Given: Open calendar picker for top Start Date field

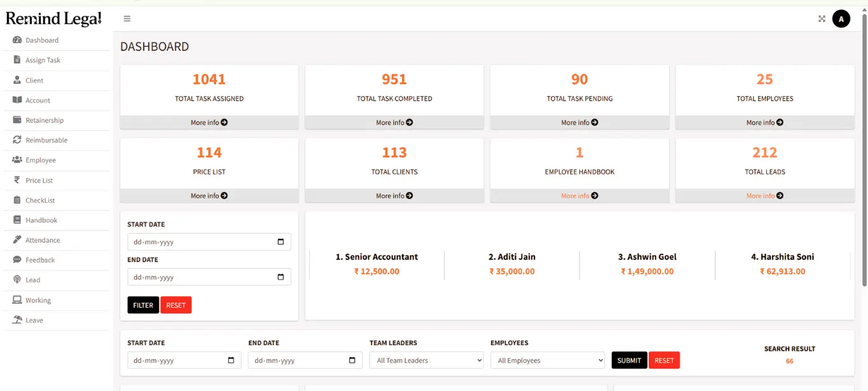Looking at the screenshot, I should [x=281, y=242].
